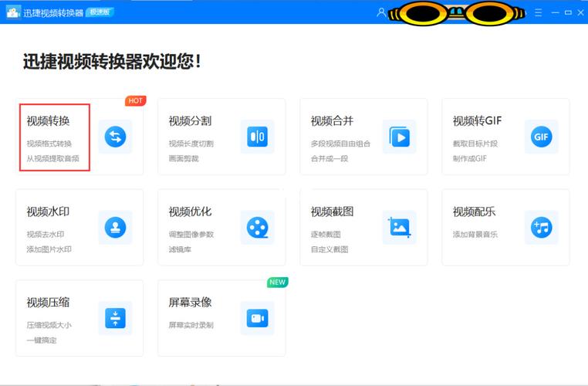Open the 视频转GIF title text

pyautogui.click(x=477, y=120)
